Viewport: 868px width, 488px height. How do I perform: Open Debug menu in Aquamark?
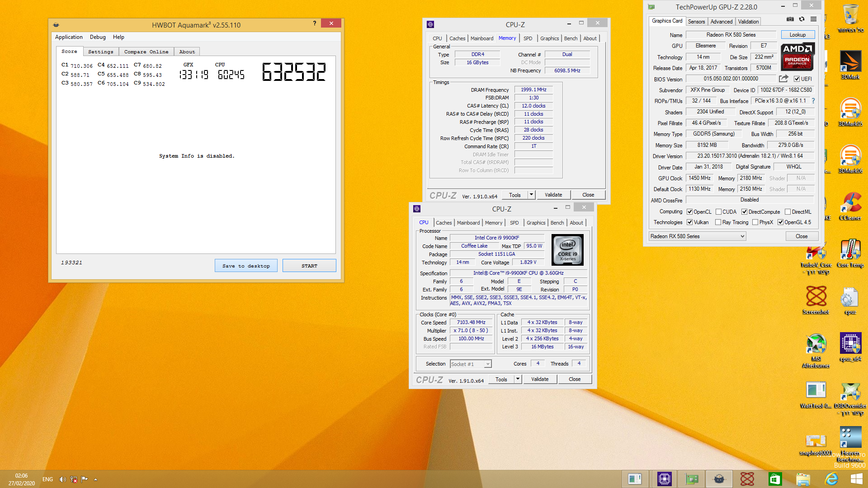click(98, 37)
